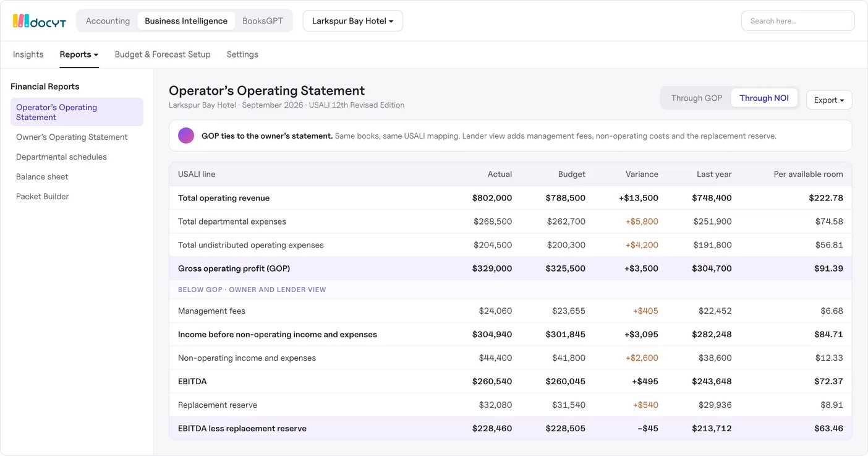Image resolution: width=868 pixels, height=456 pixels.
Task: Click the EBITDA row label
Action: tap(192, 382)
